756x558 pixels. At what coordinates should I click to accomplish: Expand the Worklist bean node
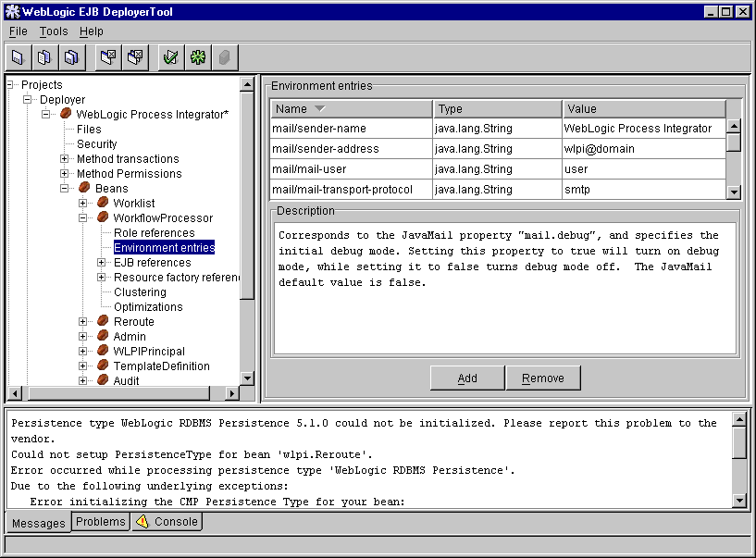(83, 203)
